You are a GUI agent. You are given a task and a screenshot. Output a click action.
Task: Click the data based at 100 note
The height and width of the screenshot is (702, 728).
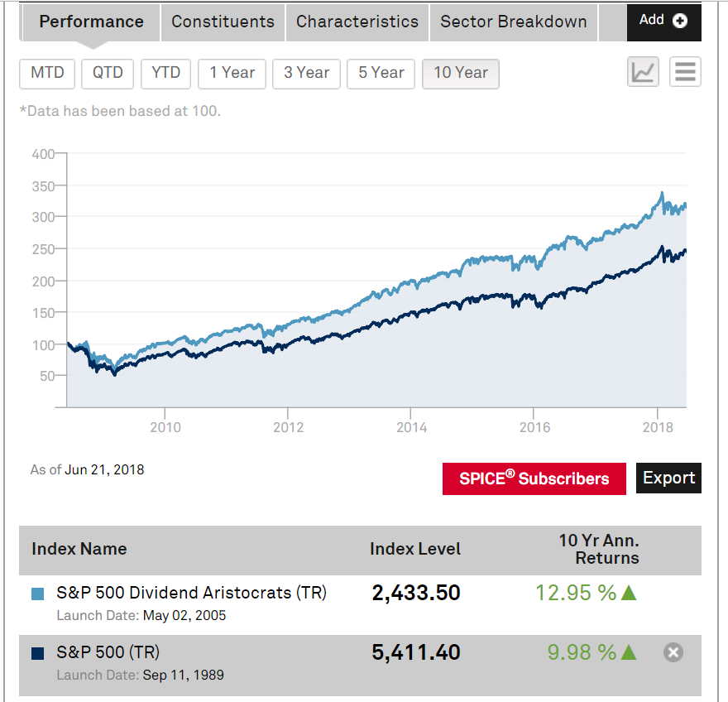point(120,111)
